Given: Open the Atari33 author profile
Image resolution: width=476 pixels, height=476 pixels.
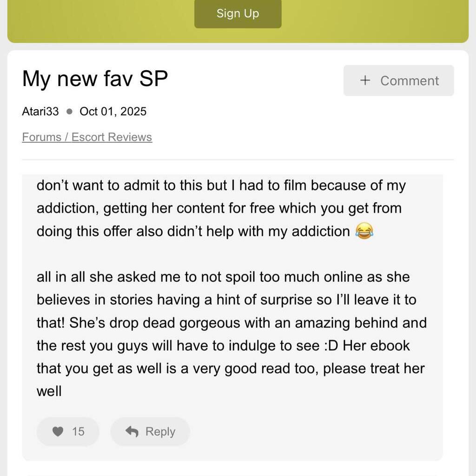Looking at the screenshot, I should 40,112.
